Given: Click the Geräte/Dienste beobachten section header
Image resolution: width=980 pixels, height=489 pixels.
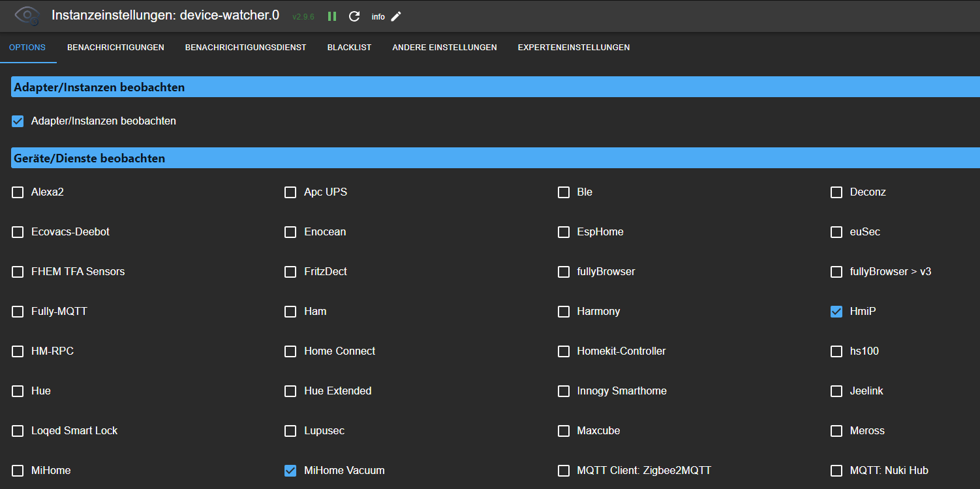Looking at the screenshot, I should pyautogui.click(x=496, y=158).
